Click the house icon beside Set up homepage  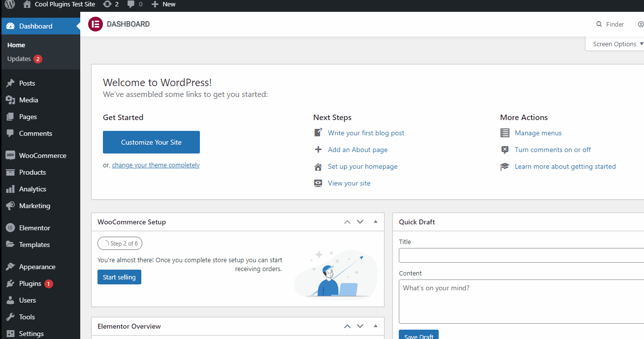(318, 166)
